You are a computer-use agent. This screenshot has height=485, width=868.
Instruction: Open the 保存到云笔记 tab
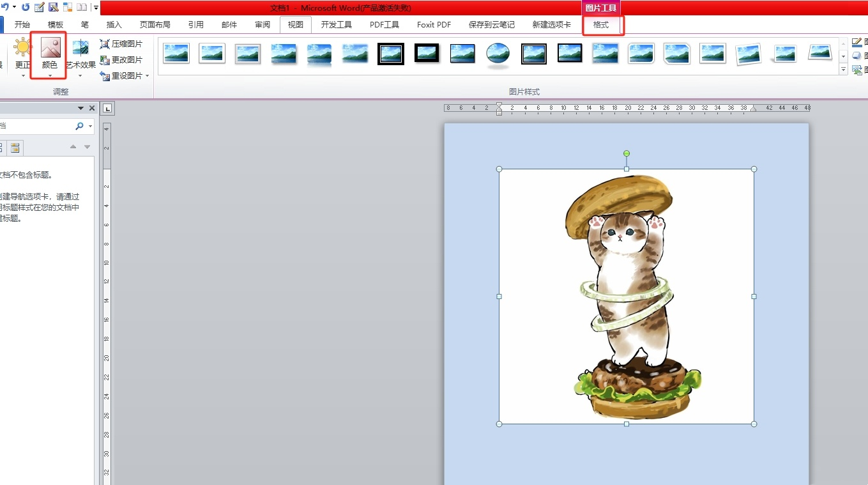click(492, 25)
